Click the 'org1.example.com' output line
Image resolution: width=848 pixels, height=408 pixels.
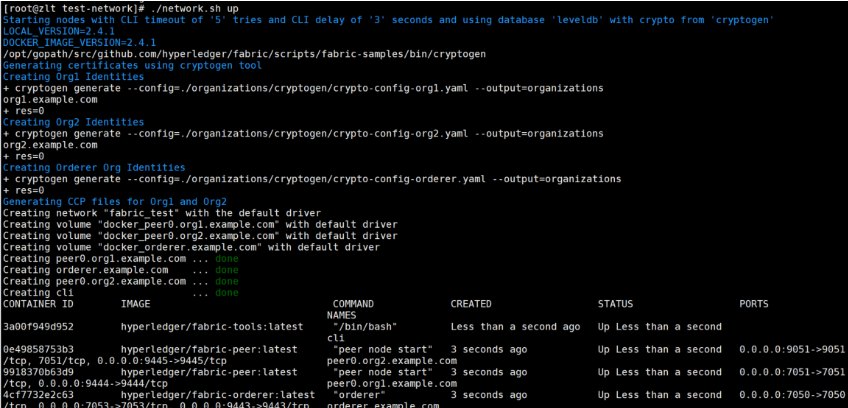(50, 100)
